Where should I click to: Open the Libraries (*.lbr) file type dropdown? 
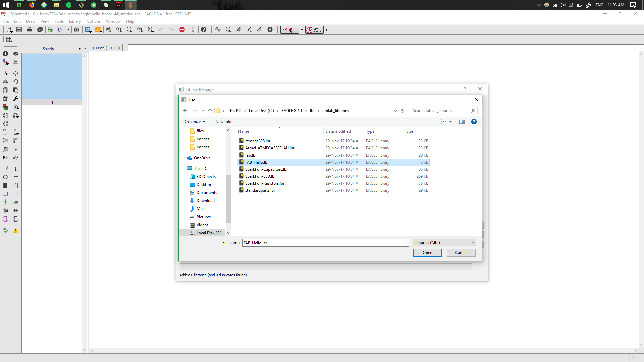tap(444, 243)
